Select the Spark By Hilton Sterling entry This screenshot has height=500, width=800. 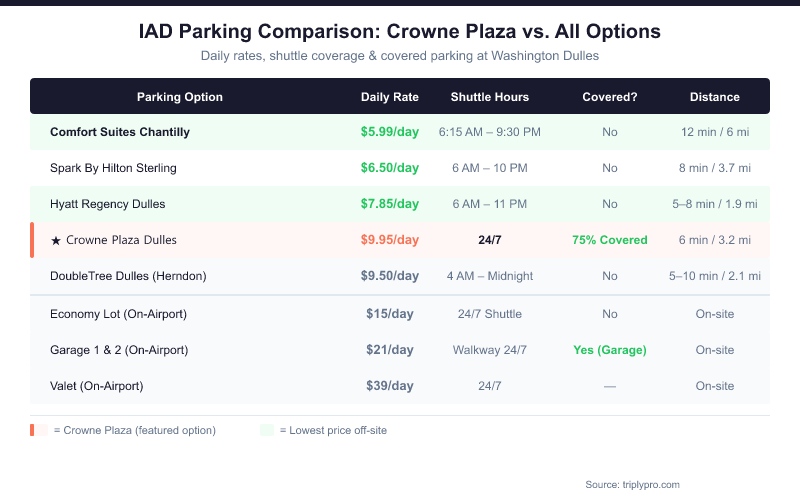tap(113, 168)
